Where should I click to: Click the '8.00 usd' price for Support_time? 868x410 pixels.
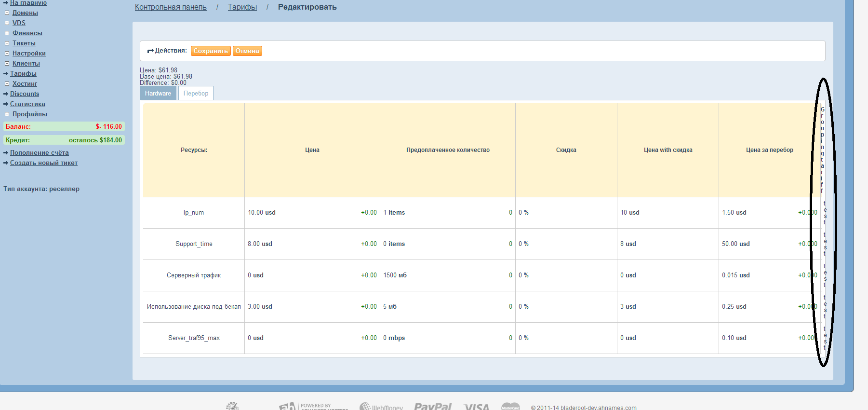[260, 244]
